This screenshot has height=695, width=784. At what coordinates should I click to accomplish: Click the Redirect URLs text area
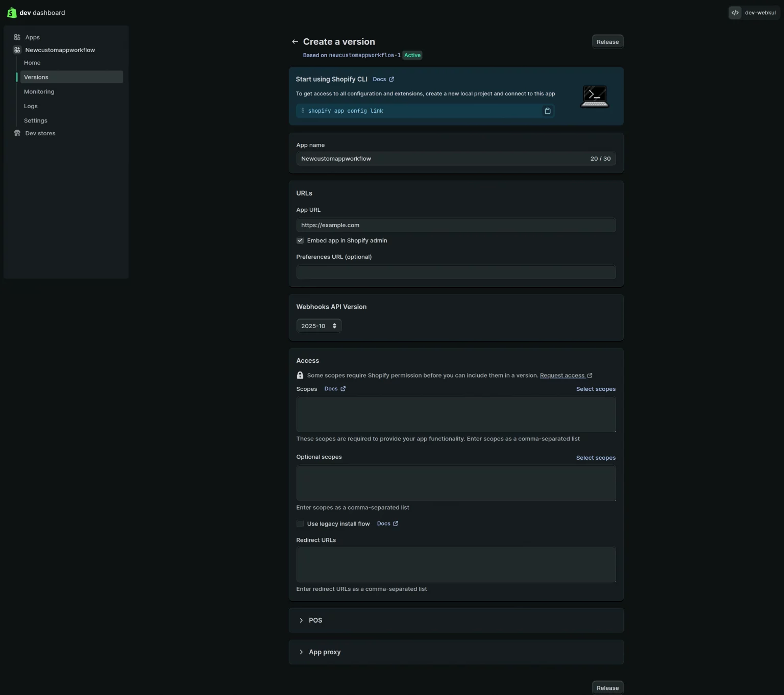pos(456,564)
